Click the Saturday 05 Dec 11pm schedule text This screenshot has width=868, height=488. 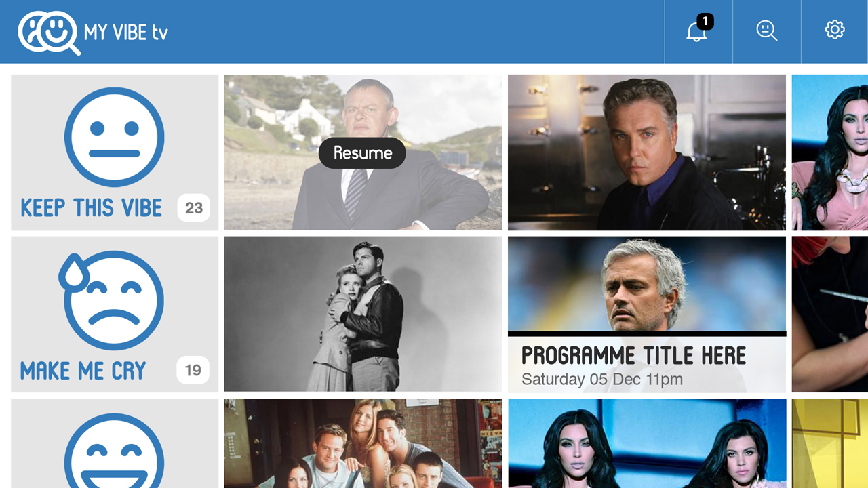point(602,380)
